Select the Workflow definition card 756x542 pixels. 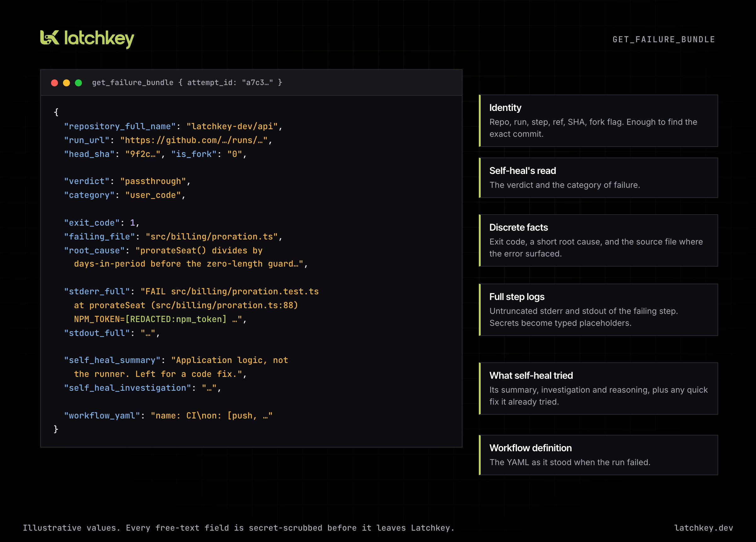coord(598,455)
